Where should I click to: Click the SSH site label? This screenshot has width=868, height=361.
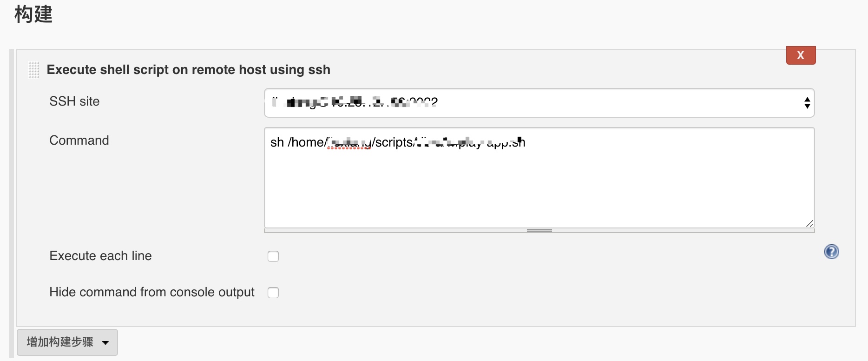(x=74, y=101)
